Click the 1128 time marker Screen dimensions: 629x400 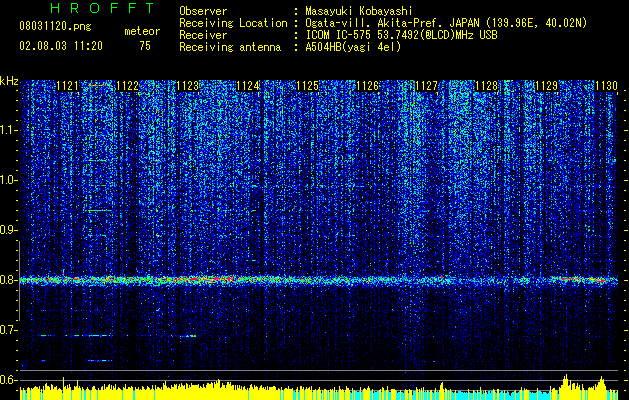pos(487,85)
